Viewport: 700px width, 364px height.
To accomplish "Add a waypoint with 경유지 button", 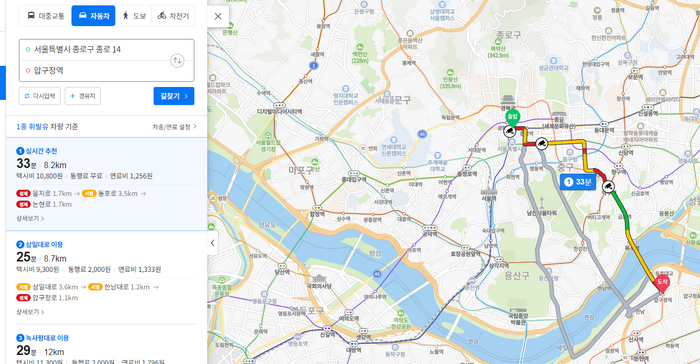I will tap(83, 96).
